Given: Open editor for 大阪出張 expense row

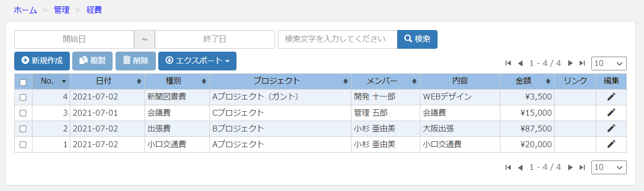Looking at the screenshot, I should coord(611,128).
